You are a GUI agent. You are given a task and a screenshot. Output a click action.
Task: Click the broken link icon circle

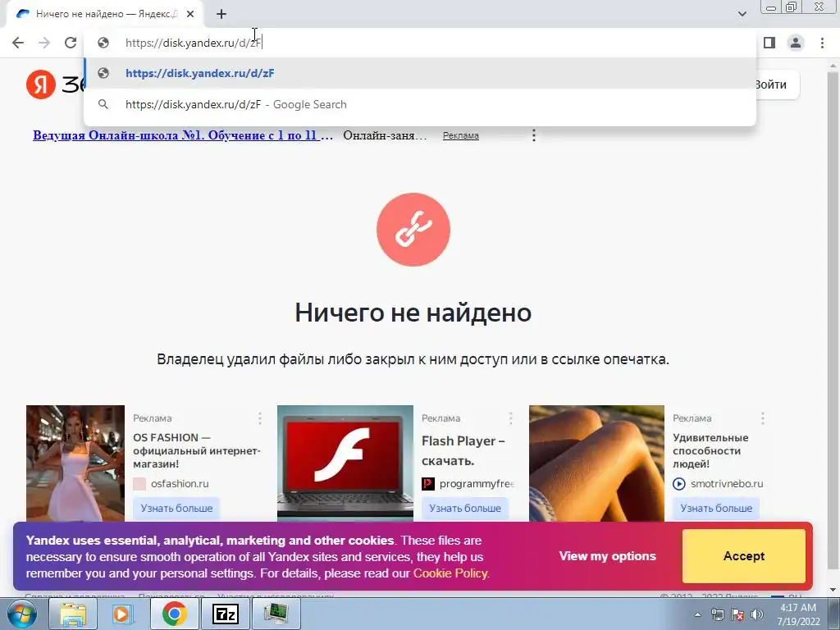[413, 230]
